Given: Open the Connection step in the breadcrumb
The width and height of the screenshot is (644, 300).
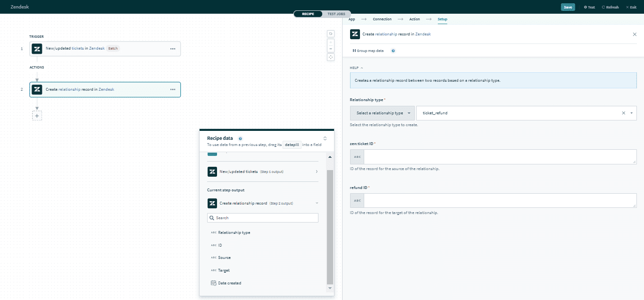Looking at the screenshot, I should [382, 19].
